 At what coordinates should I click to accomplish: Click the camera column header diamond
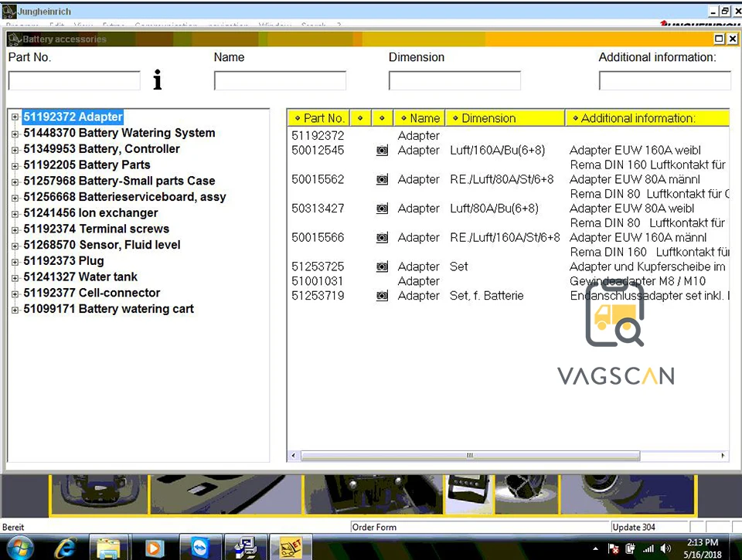tap(382, 117)
